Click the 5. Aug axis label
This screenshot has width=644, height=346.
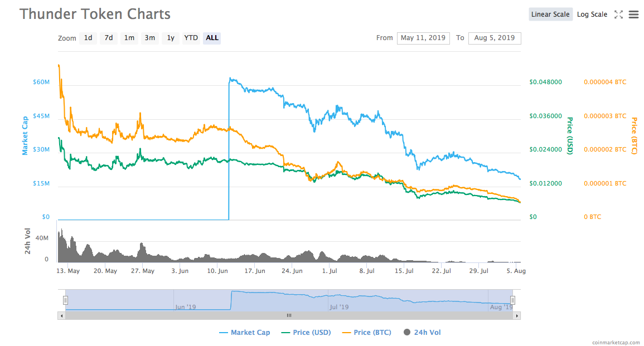pos(516,271)
